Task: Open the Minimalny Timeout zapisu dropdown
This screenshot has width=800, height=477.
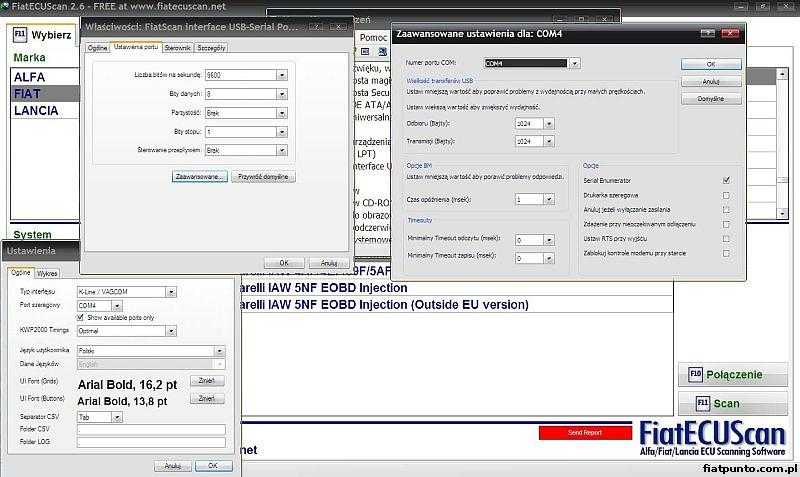Action: 549,259
